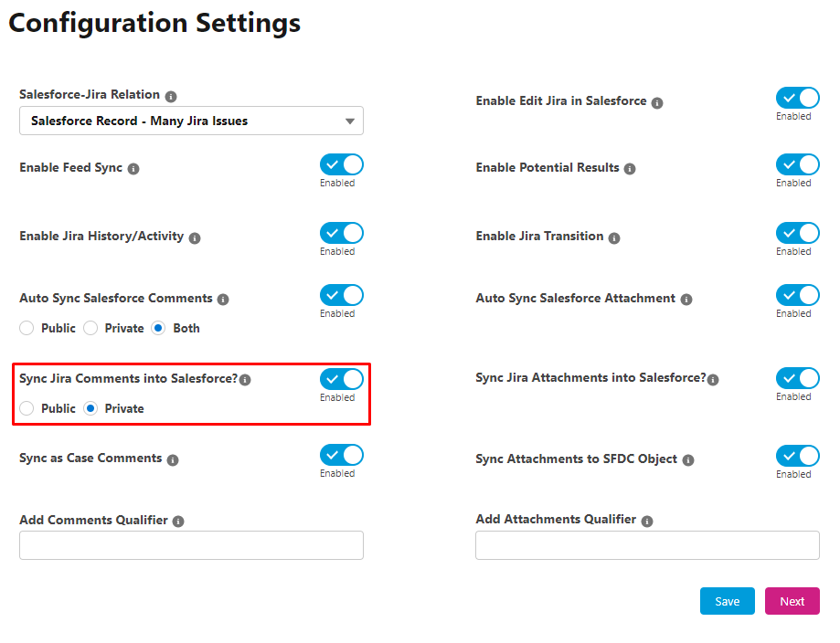The width and height of the screenshot is (840, 643).
Task: Show info for Sync Attachments to SFDC Object
Action: tap(688, 460)
